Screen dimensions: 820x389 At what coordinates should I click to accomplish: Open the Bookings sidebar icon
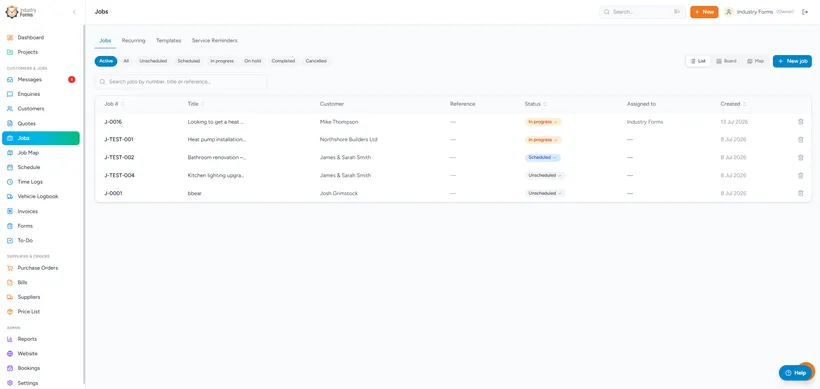coord(10,368)
